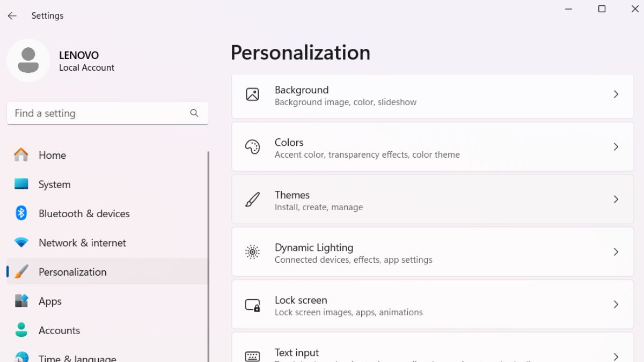Open Colors page via its chevron
The height and width of the screenshot is (362, 644).
tap(616, 147)
